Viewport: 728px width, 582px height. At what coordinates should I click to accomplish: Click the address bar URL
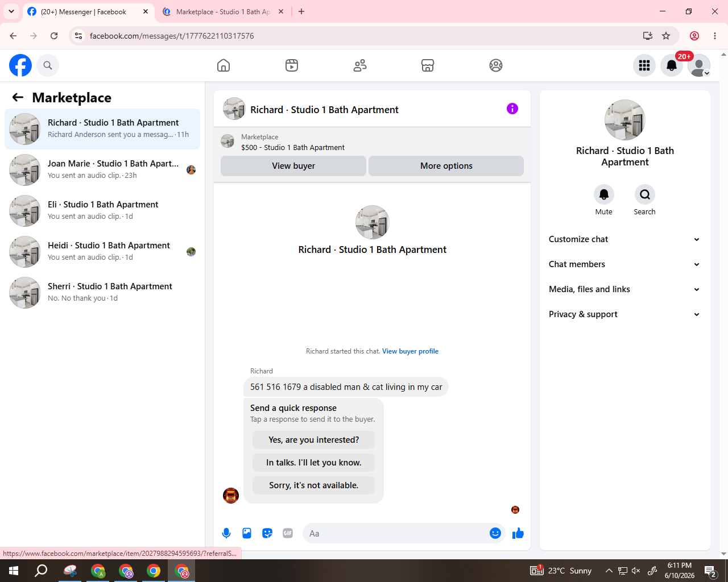pos(172,36)
